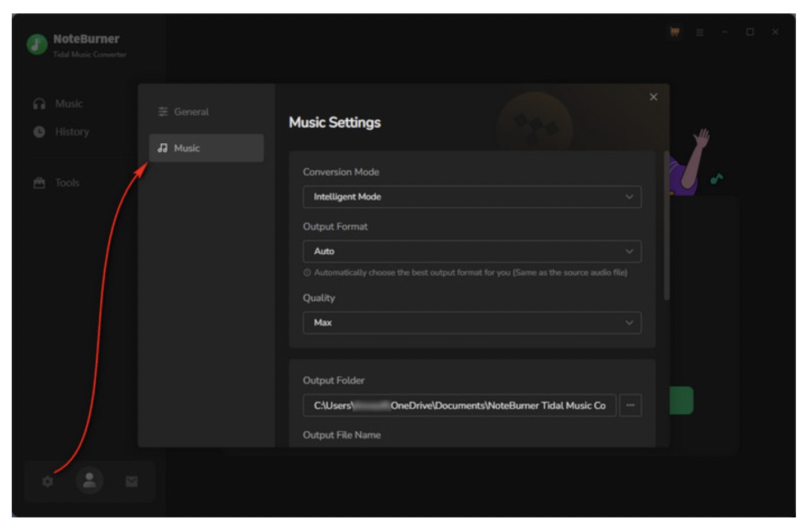
Task: Click the toolbox Tools sidebar icon
Action: pos(39,183)
